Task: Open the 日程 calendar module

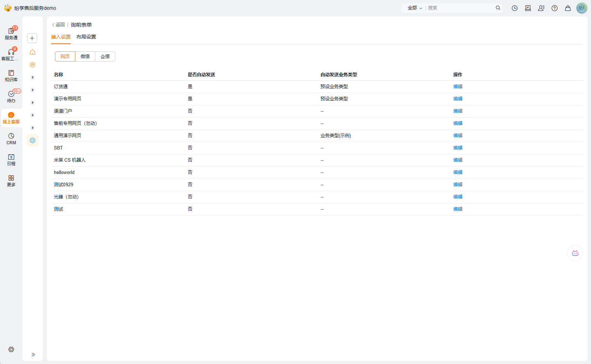Action: 11,160
